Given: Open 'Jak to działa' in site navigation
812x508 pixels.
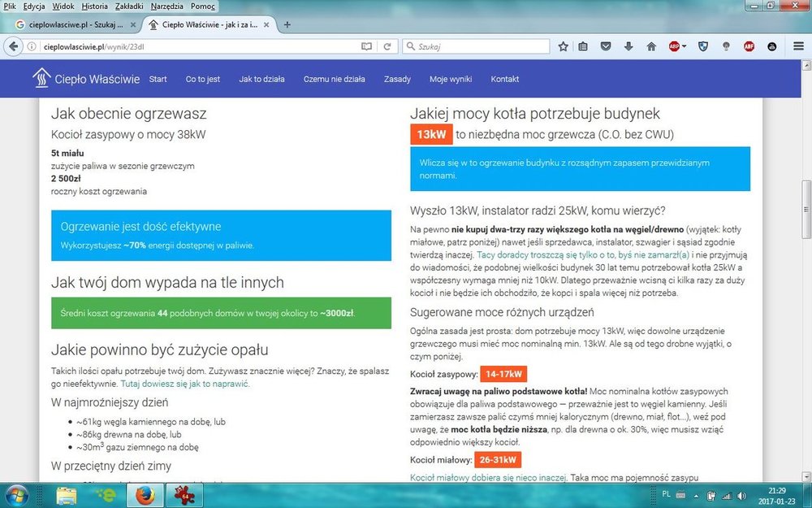Looking at the screenshot, I should coord(261,79).
